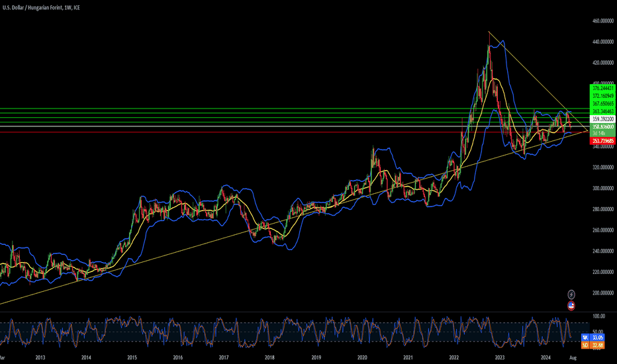Click the red 353.739685 price label
The width and height of the screenshot is (617, 364).
click(603, 141)
